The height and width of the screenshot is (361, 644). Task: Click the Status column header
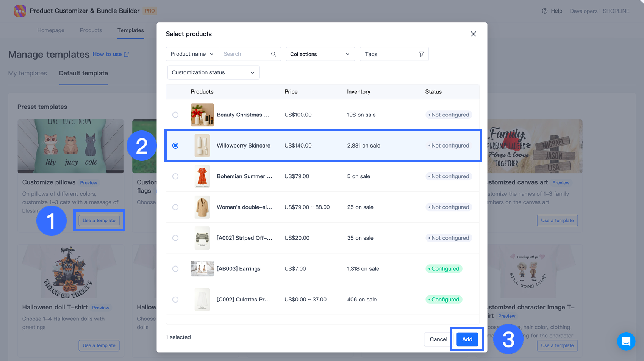[433, 91]
